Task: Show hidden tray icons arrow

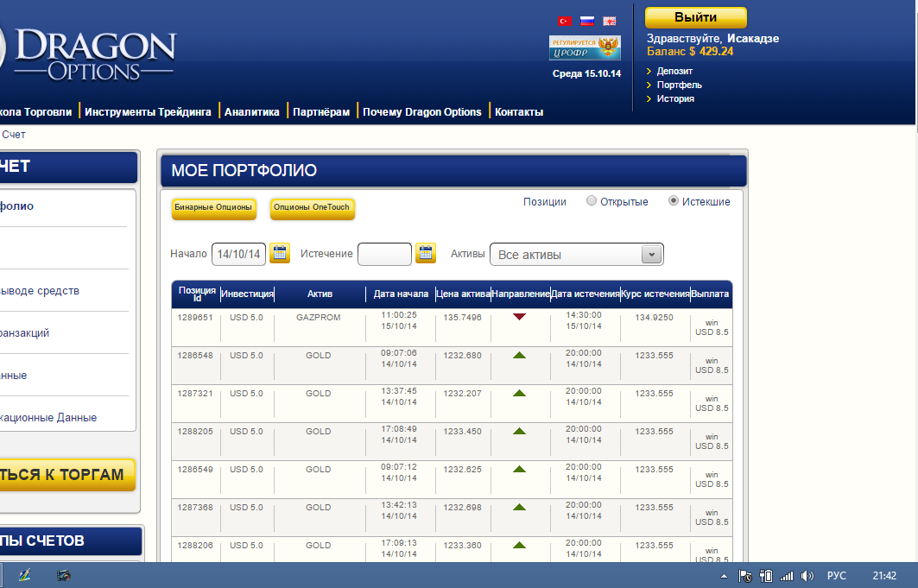Action: pos(725,576)
